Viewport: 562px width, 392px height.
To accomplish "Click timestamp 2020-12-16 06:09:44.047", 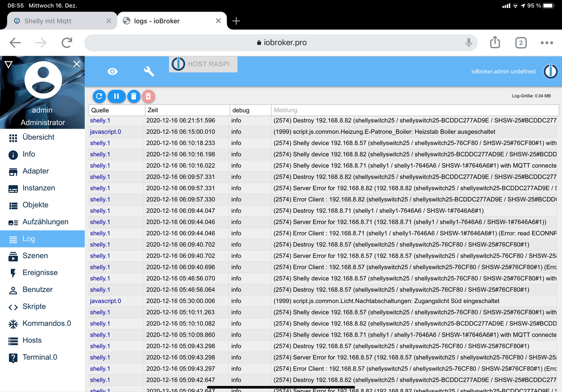I will click(181, 211).
